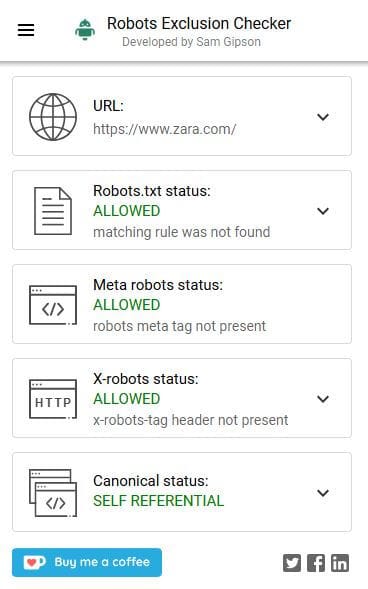The width and height of the screenshot is (368, 589).
Task: Open the hamburger menu
Action: [26, 30]
